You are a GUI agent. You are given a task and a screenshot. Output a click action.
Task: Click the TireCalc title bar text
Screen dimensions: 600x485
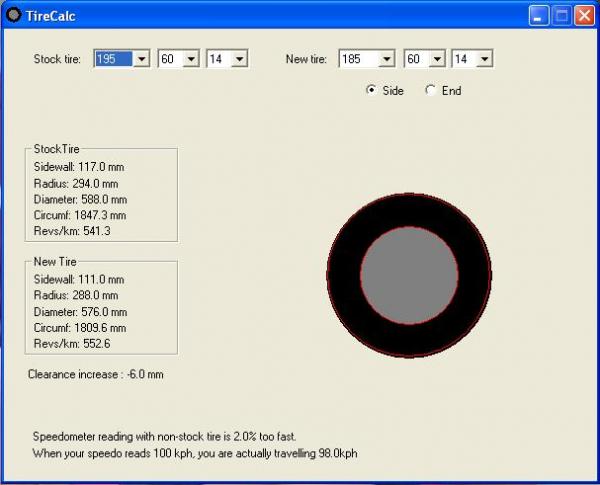tap(52, 15)
